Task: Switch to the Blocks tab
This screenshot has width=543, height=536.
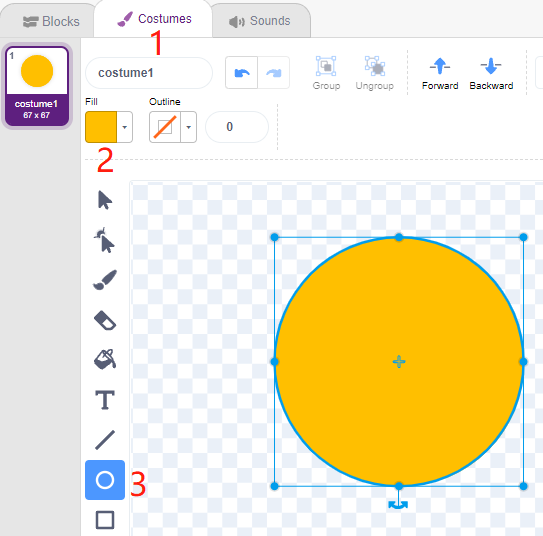Action: click(x=51, y=21)
